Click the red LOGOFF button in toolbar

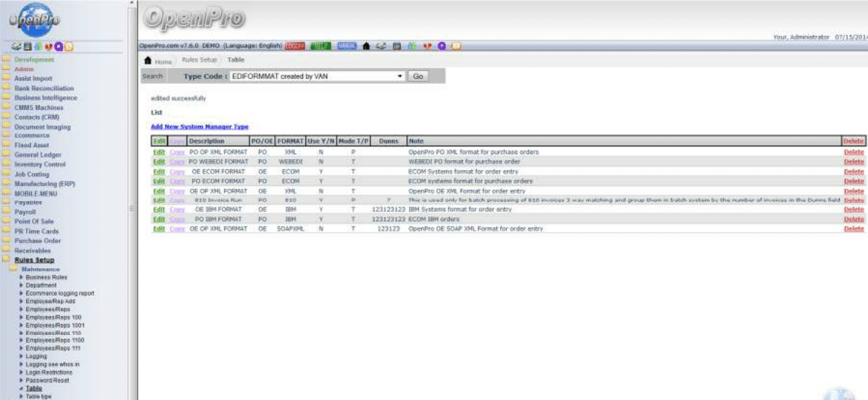pos(294,46)
